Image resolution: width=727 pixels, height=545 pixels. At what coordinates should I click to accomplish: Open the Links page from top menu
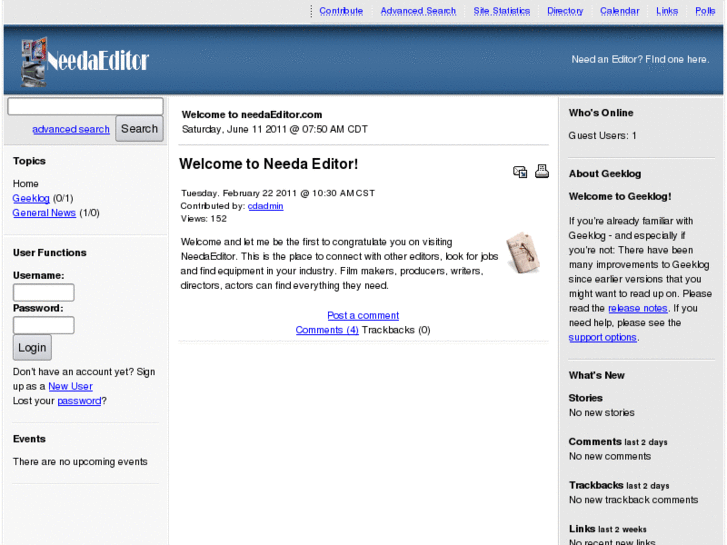point(667,11)
